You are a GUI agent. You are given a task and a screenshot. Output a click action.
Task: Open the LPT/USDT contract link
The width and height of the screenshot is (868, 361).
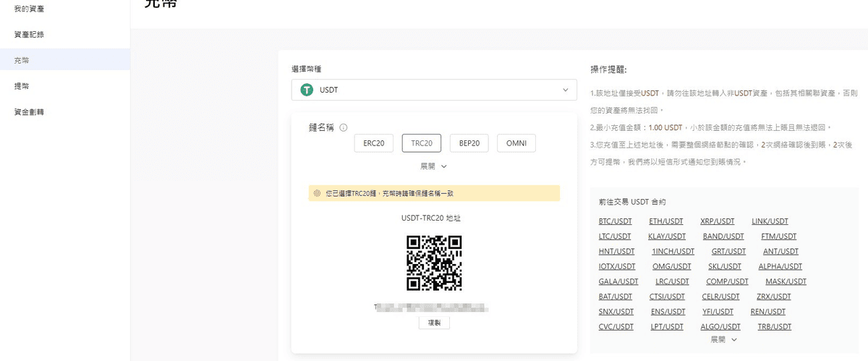[666, 328]
